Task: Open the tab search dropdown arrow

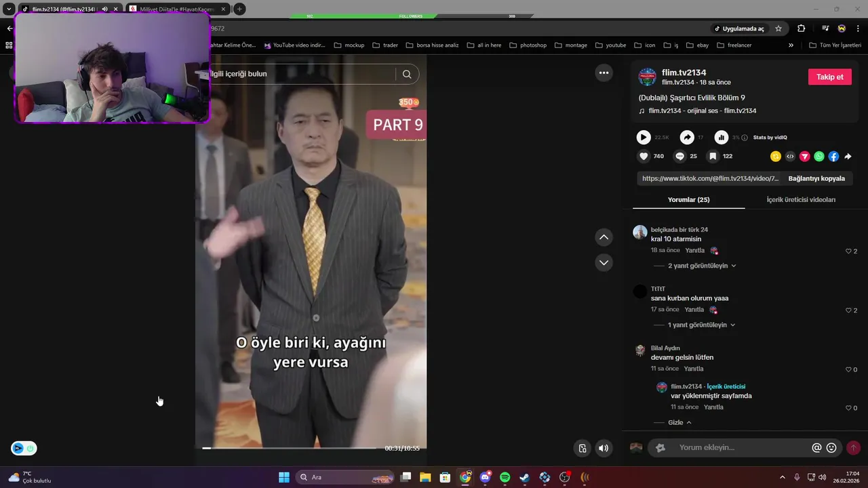Action: coord(9,9)
